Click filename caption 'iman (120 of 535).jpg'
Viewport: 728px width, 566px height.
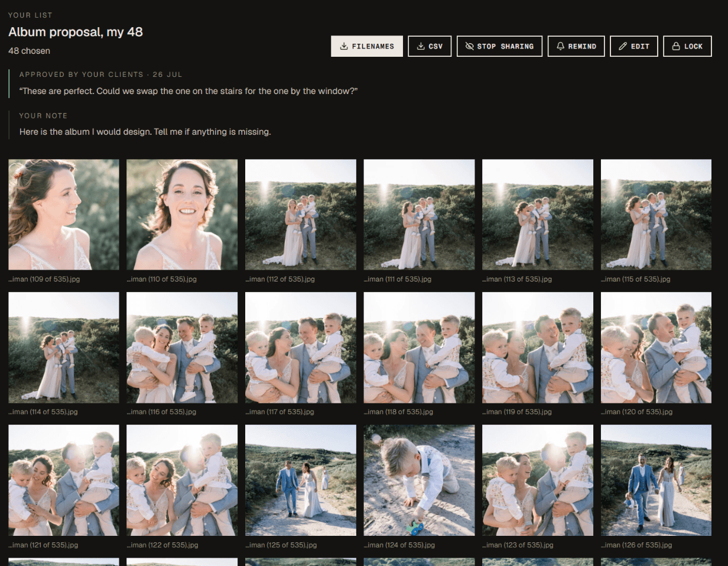click(x=636, y=412)
